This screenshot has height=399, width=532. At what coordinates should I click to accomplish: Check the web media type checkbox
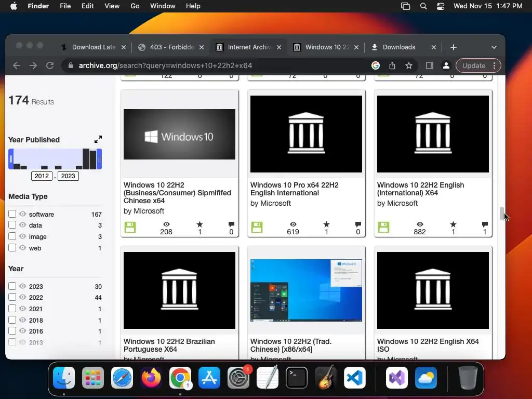(12, 248)
